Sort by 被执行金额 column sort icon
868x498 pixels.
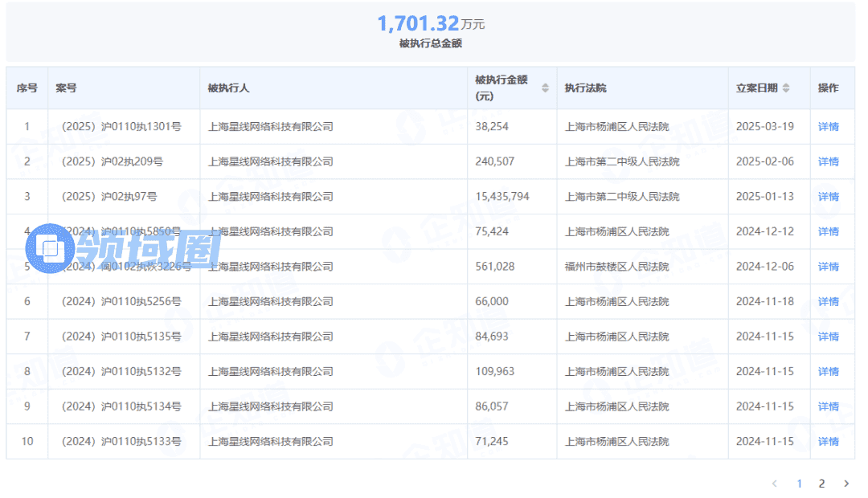click(x=546, y=88)
